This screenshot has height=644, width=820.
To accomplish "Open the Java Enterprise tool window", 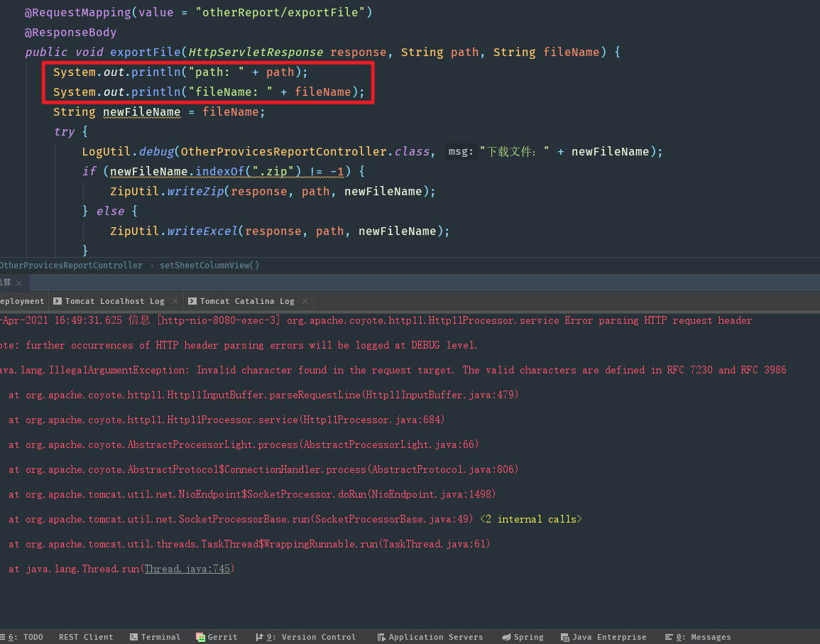I will click(608, 636).
